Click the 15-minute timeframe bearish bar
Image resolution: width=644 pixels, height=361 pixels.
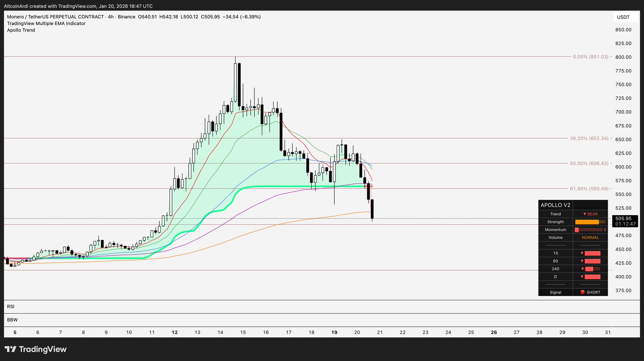click(592, 253)
